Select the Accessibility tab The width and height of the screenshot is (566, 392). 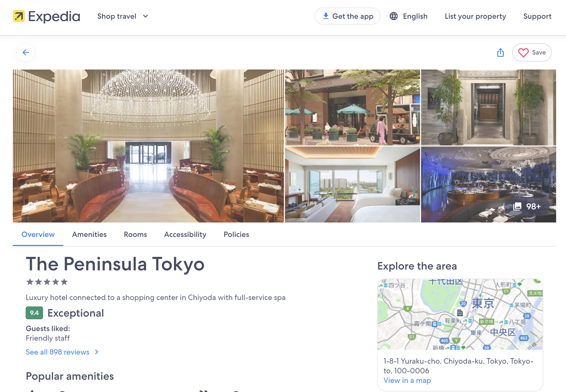pyautogui.click(x=185, y=234)
